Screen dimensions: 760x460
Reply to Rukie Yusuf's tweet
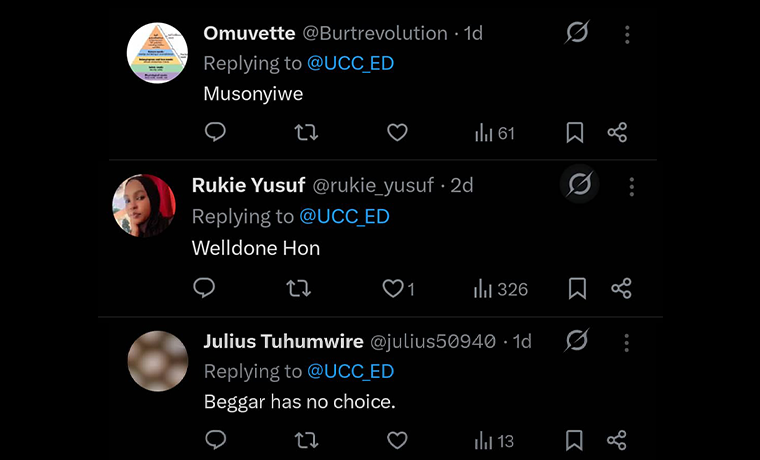pos(204,288)
